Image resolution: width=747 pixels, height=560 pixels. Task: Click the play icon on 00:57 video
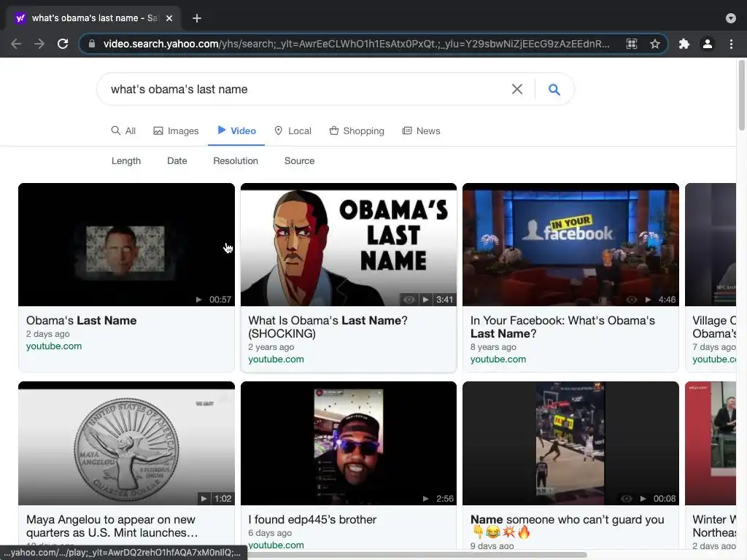pyautogui.click(x=199, y=300)
